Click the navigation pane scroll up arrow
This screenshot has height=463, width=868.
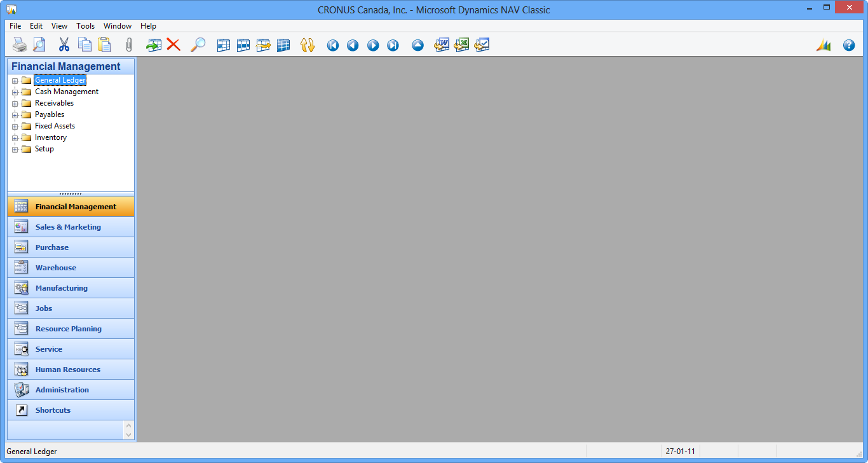click(x=129, y=425)
